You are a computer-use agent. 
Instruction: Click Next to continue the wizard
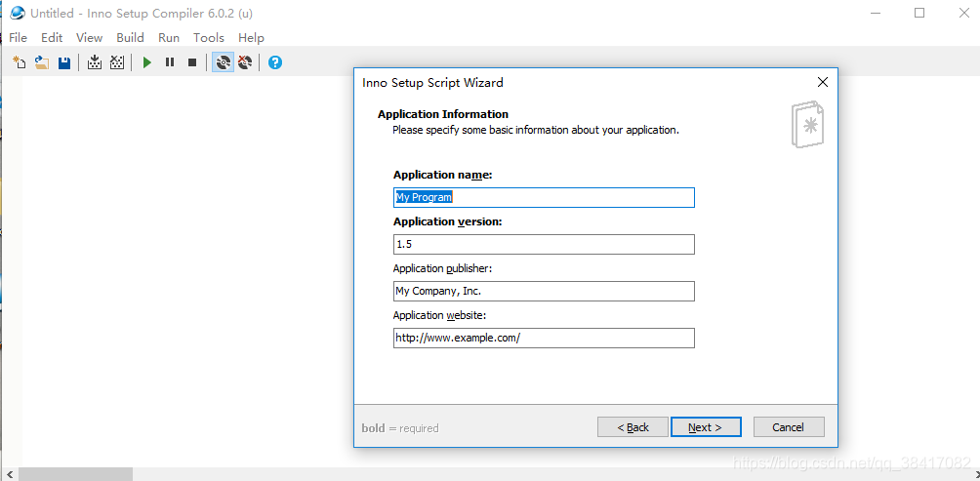coord(706,427)
